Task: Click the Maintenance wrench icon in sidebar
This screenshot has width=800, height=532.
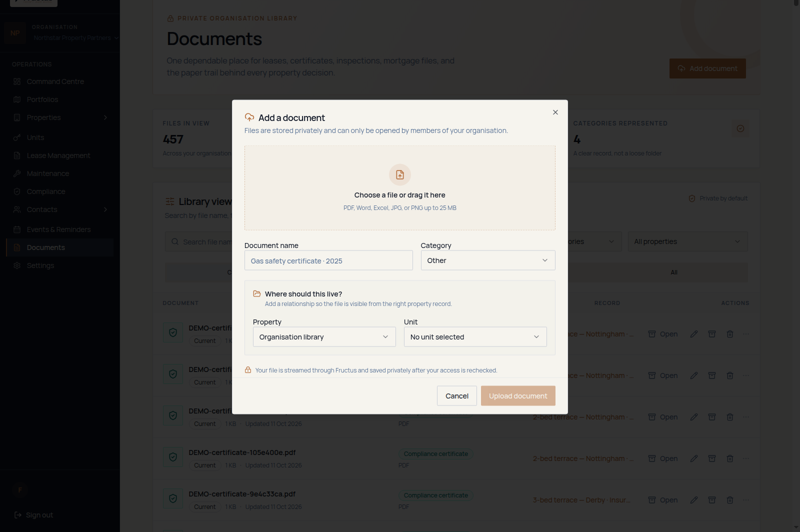Action: [17, 173]
